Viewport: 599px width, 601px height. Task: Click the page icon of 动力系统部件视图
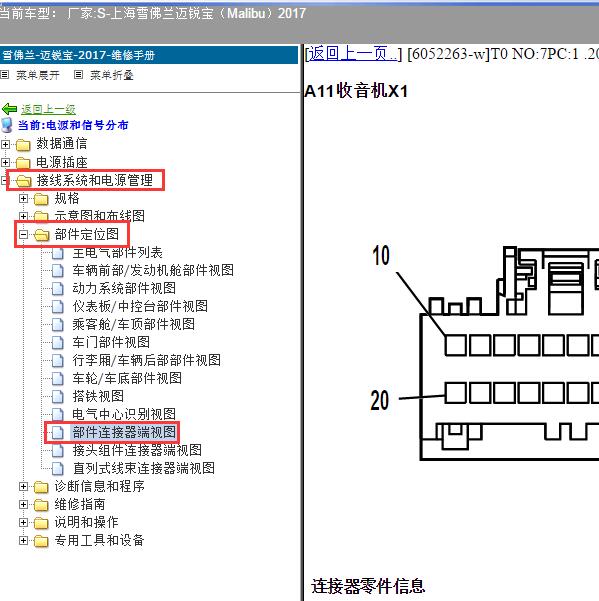click(x=57, y=289)
